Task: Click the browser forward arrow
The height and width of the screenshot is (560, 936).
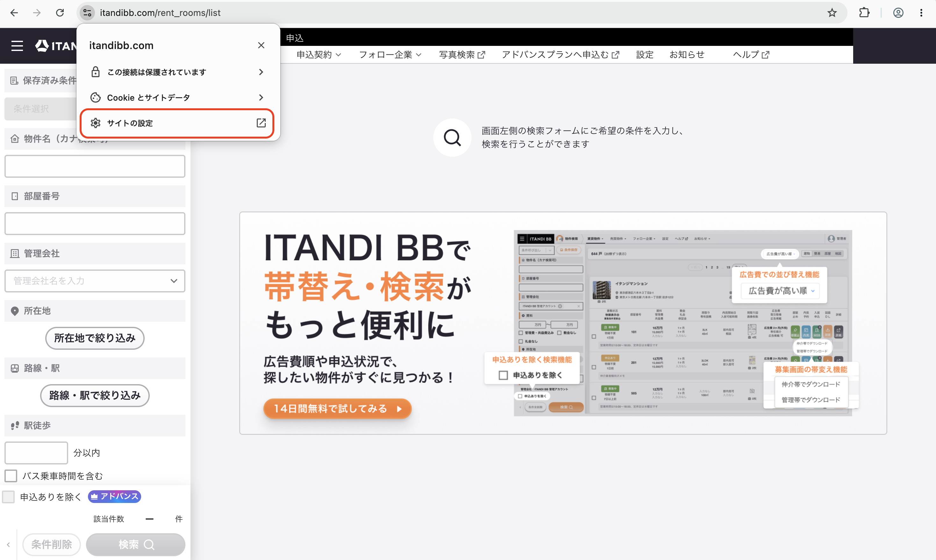Action: click(x=37, y=13)
